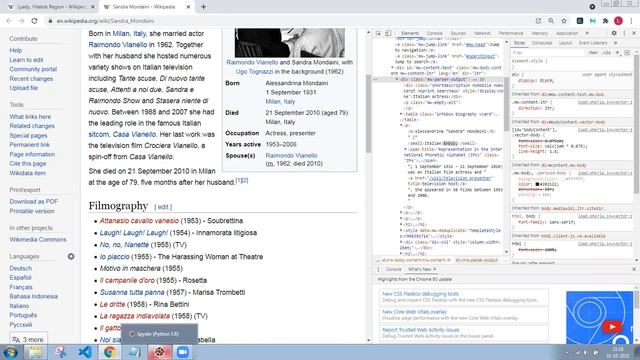Open the drawer three-dot menu
The width and height of the screenshot is (640, 360).
pos(378,269)
